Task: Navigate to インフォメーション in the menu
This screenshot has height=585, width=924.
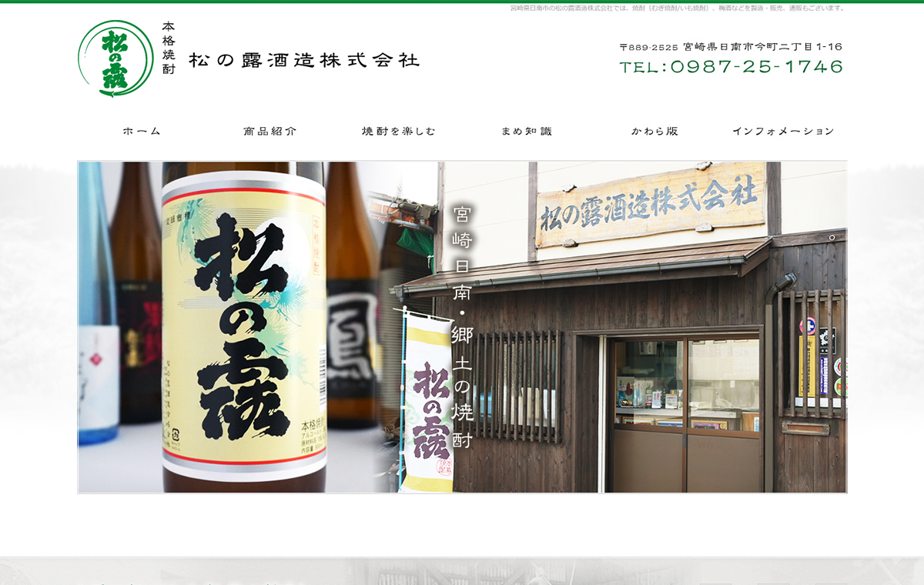Action: [782, 132]
